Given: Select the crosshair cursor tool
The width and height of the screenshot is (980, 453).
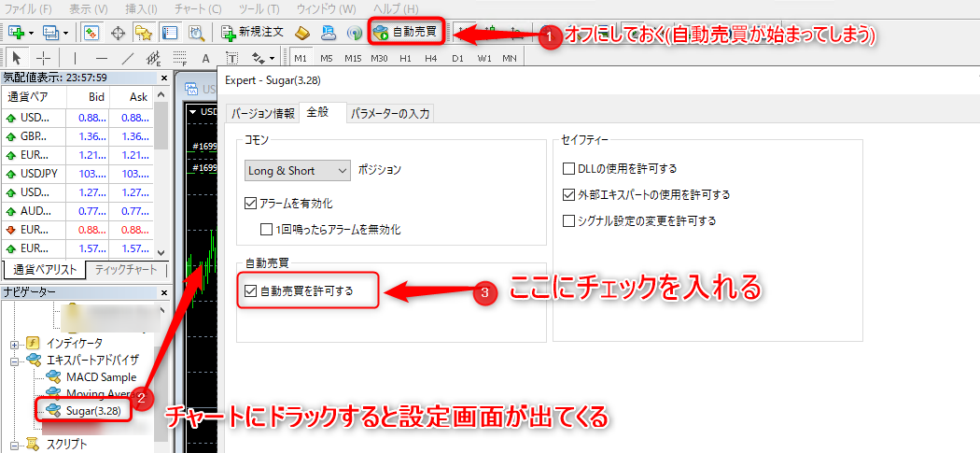Looking at the screenshot, I should (43, 59).
